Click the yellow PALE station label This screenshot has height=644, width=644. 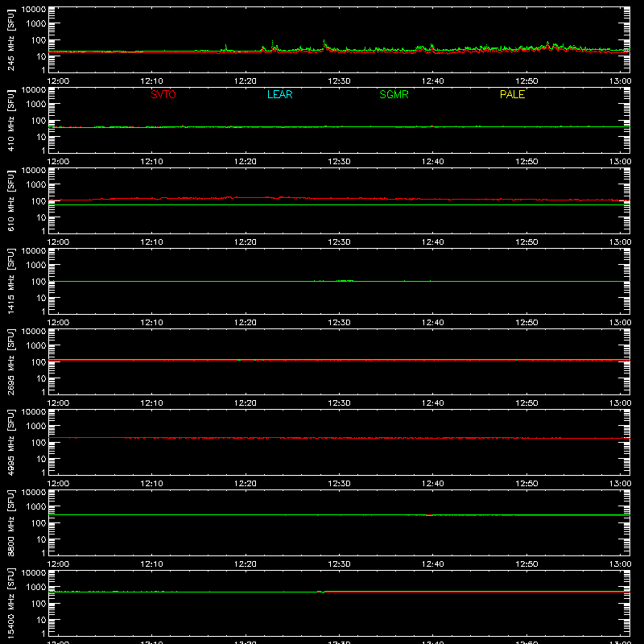512,94
